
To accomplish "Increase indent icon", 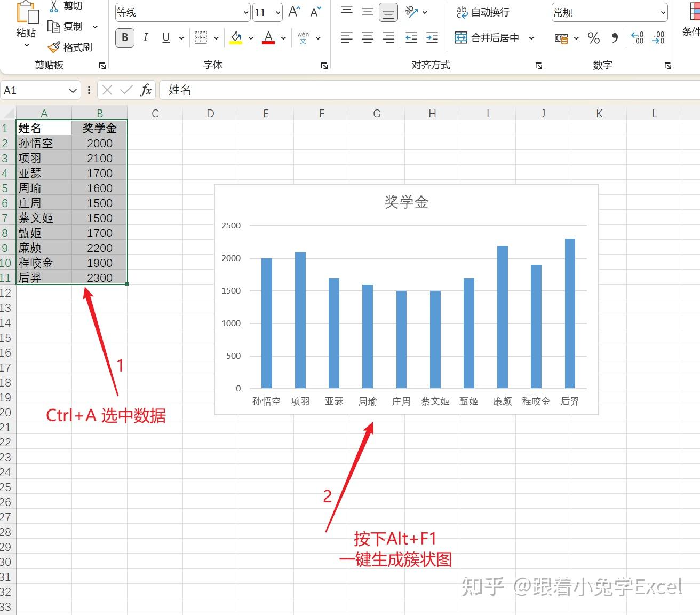I will tap(432, 37).
